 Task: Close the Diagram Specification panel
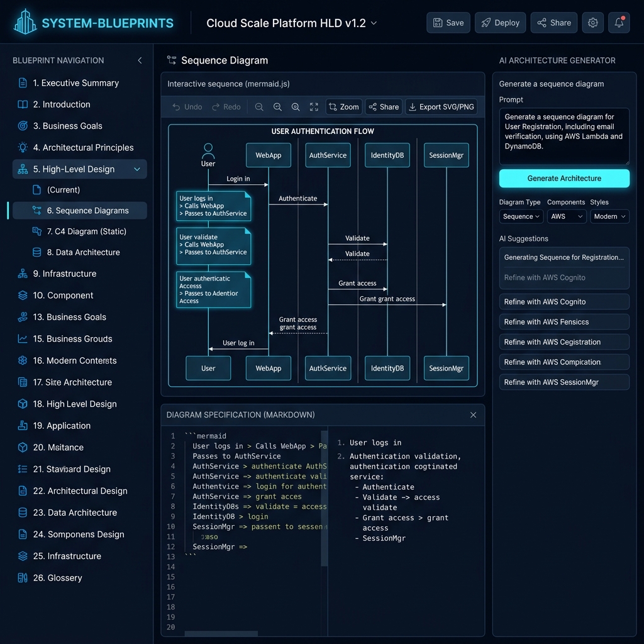point(473,415)
